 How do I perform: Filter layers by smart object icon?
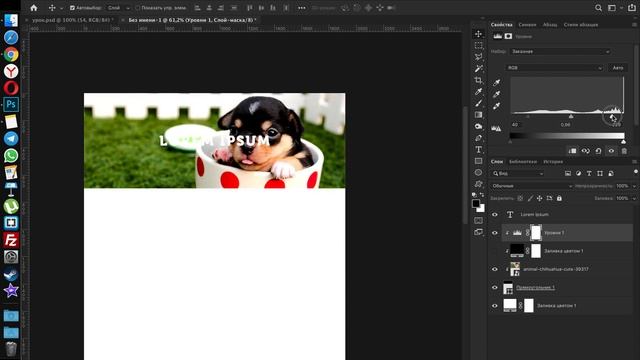[x=611, y=173]
